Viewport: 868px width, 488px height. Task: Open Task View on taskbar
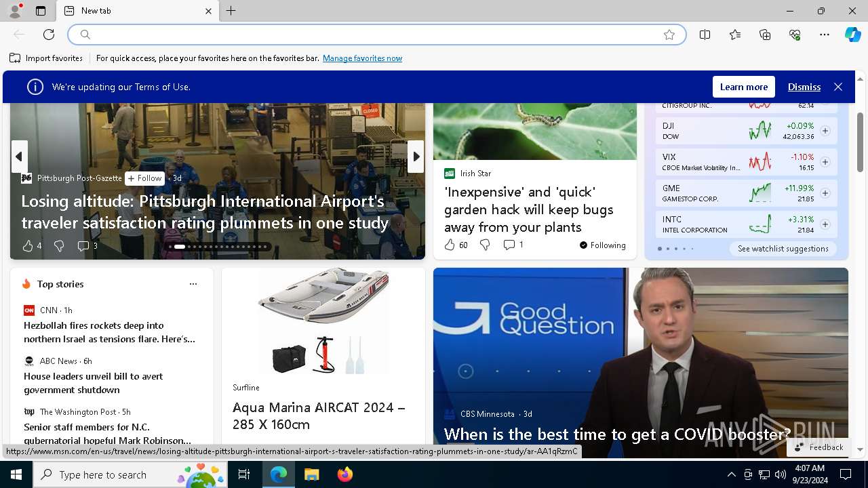click(x=244, y=474)
